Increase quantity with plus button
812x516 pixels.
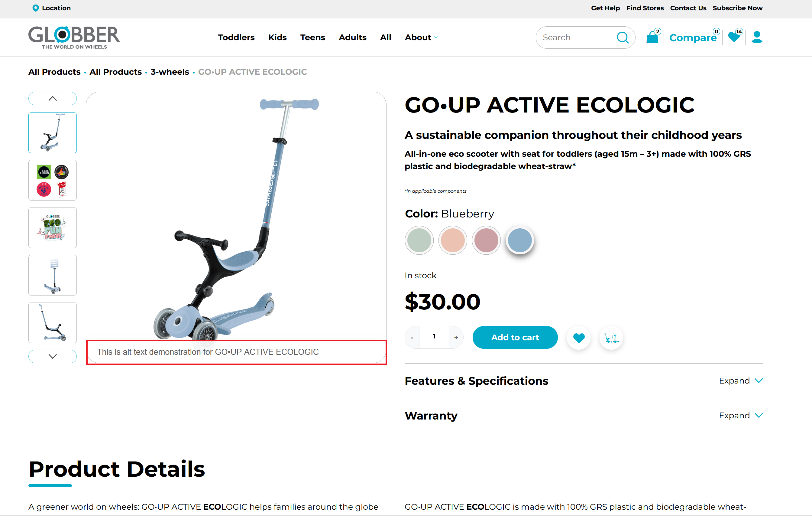(x=456, y=338)
